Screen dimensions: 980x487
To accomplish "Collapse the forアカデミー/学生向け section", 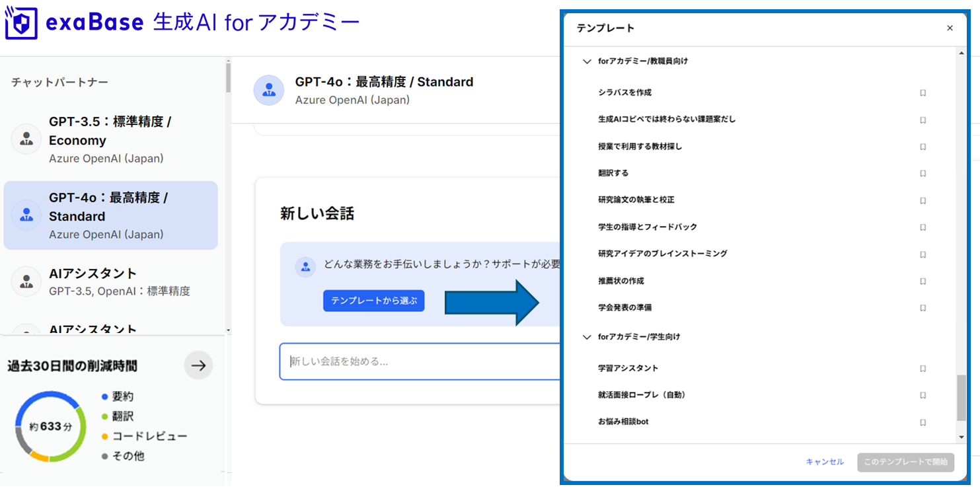I will click(x=587, y=337).
